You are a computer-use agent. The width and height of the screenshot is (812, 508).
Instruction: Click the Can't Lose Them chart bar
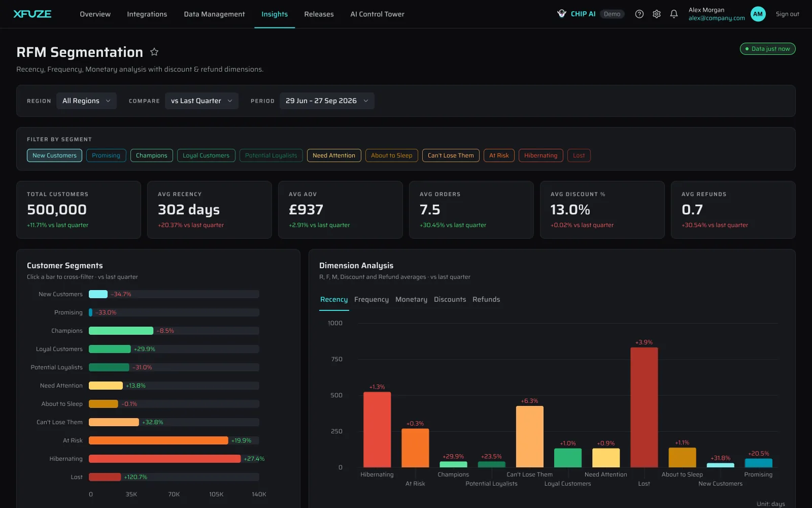click(x=529, y=437)
